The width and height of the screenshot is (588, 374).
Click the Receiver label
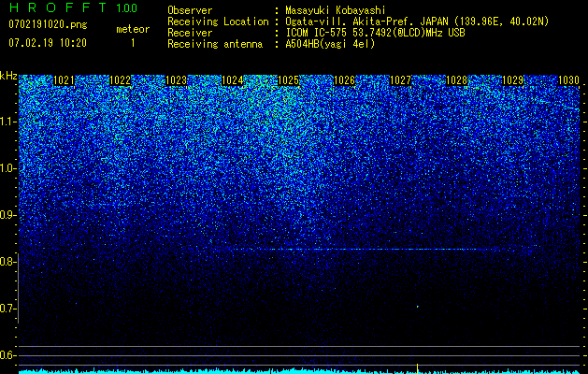coord(190,33)
